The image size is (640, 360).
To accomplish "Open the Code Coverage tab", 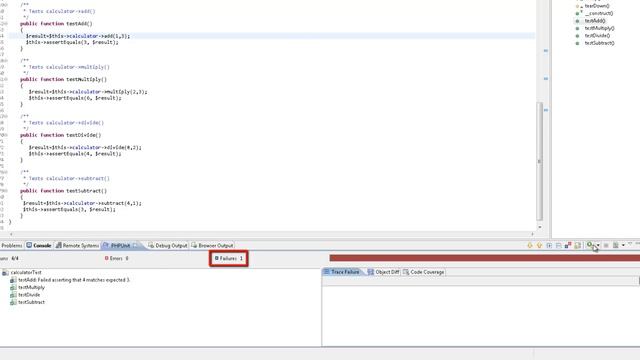I will tap(424, 272).
